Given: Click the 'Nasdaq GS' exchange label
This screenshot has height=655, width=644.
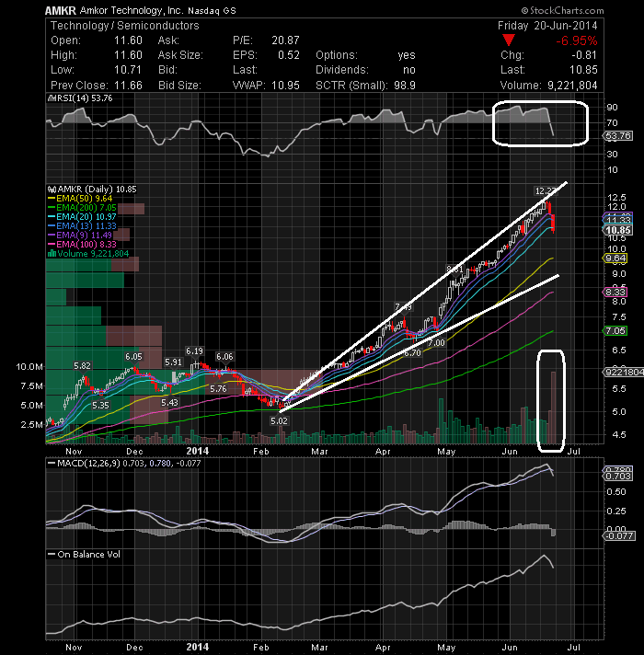Looking at the screenshot, I should click(x=212, y=11).
